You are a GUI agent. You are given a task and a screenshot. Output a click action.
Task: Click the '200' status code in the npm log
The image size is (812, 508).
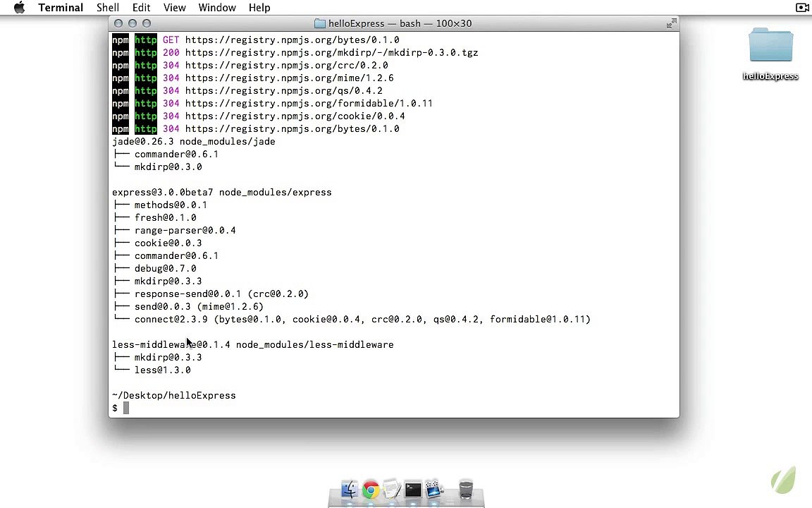click(171, 53)
